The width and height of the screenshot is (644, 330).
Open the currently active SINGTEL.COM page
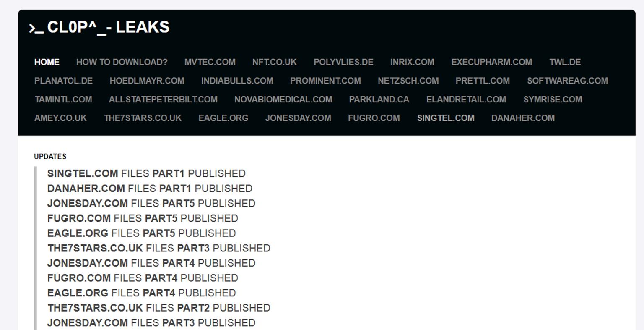click(445, 118)
